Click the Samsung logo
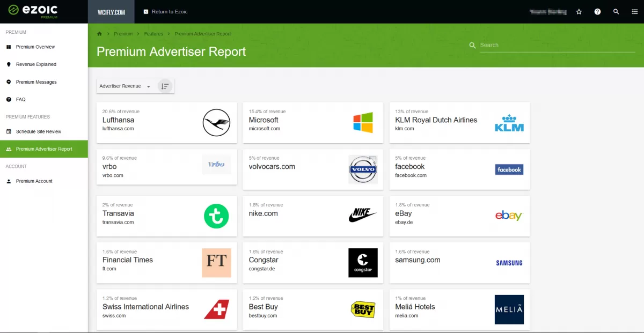 pos(509,263)
